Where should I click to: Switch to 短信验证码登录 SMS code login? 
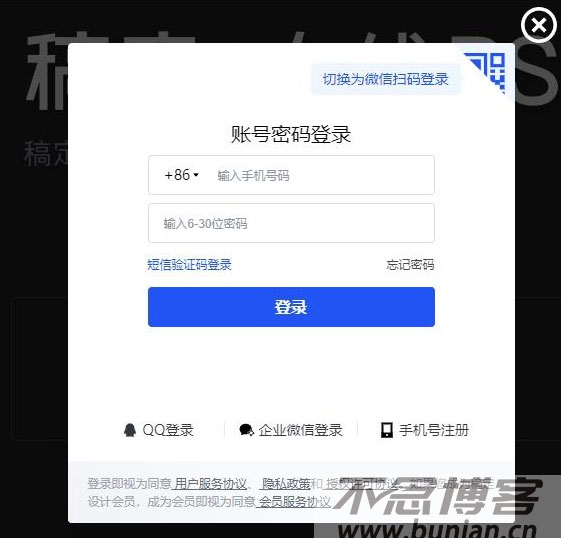point(189,265)
